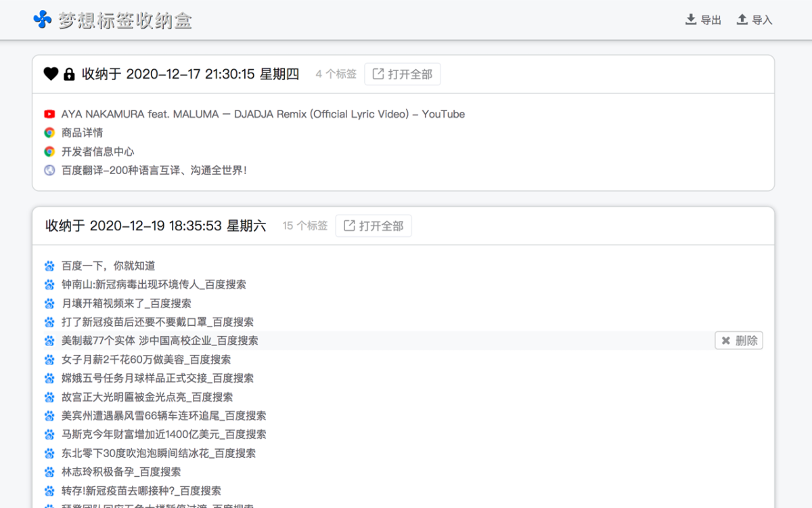
Task: Click the Chrome icon beside 商品详情
Action: pyautogui.click(x=49, y=133)
